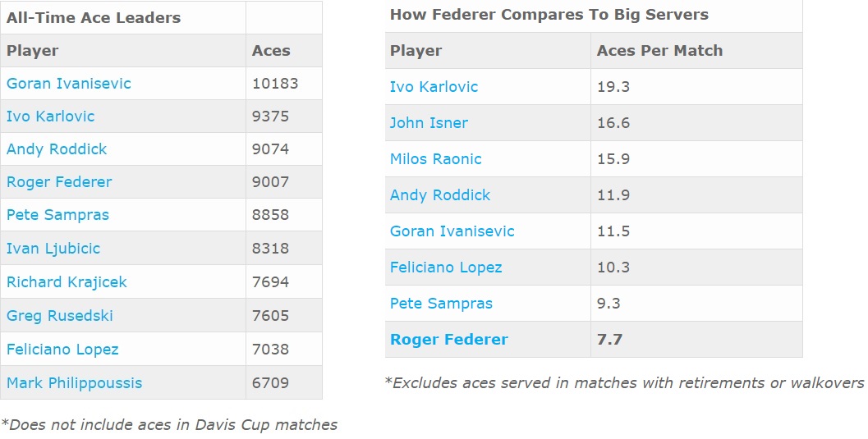Open Pete Sampras link beside 8858 aces
Screen dimensions: 868x439
click(x=57, y=215)
